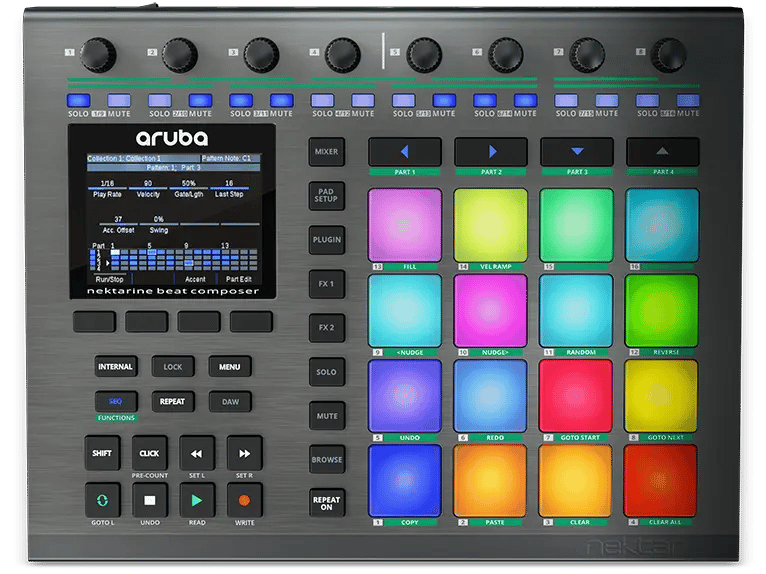Toggle the mute button for channel 1/9

click(119, 101)
